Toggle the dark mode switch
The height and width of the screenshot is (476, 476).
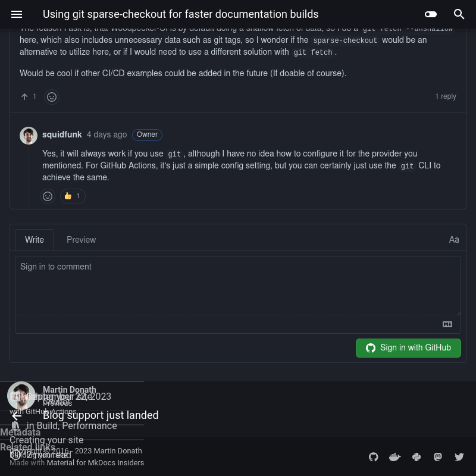(431, 14)
